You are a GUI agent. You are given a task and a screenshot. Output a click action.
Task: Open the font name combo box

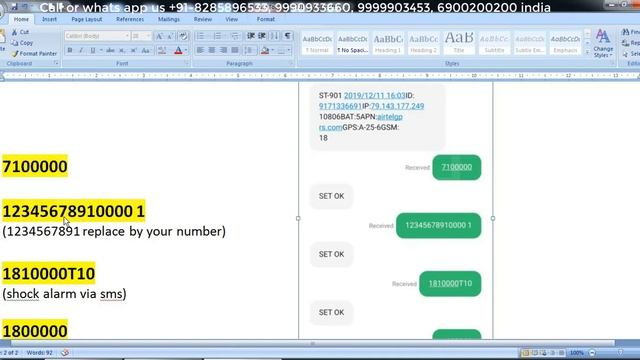[x=97, y=36]
